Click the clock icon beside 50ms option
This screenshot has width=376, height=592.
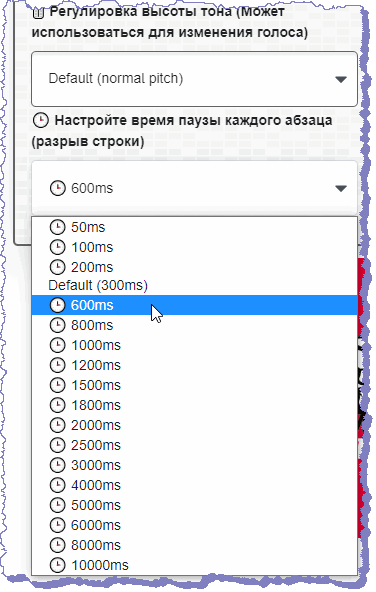[x=57, y=227]
